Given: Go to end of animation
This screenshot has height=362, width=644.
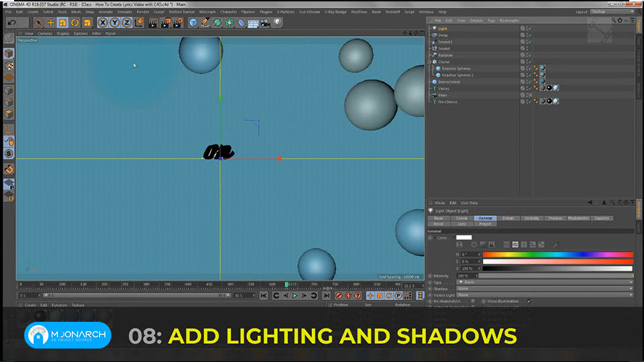Looking at the screenshot, I should 326,296.
